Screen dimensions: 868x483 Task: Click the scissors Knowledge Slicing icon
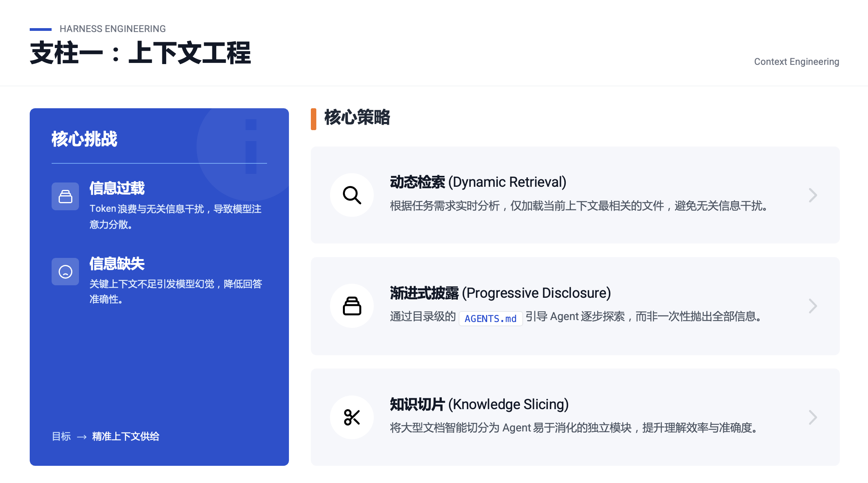(352, 417)
